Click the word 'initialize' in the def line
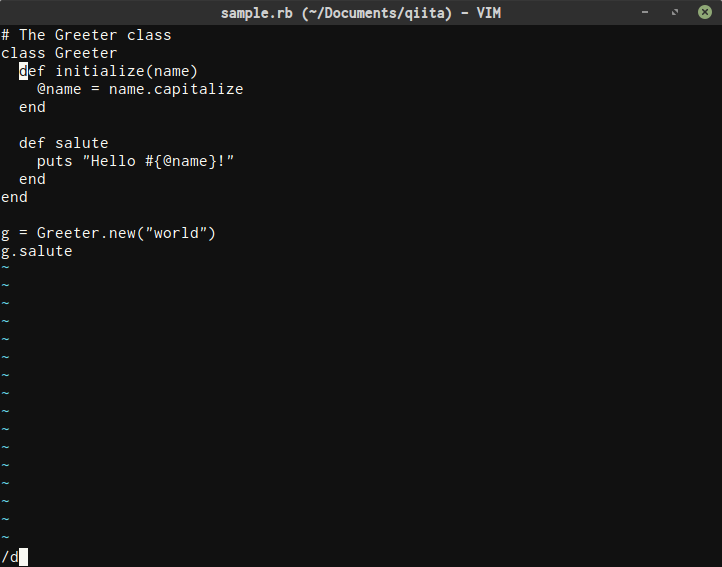The image size is (722, 567). 100,71
